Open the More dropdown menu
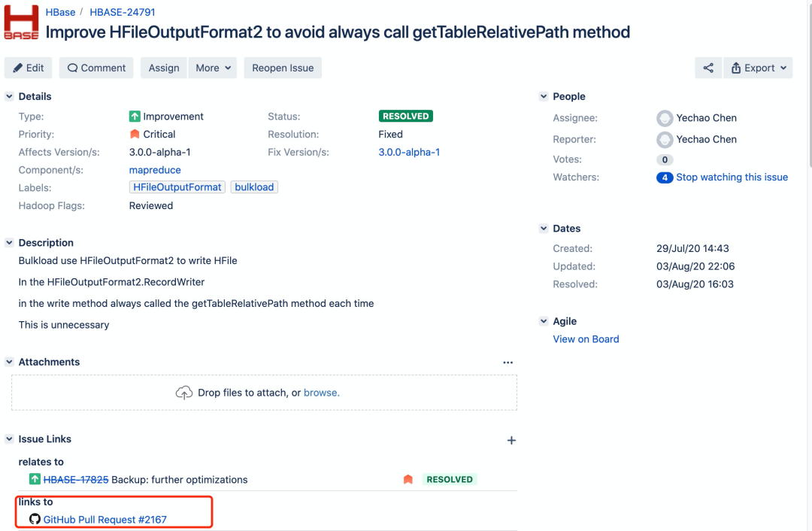The image size is (812, 531). (x=213, y=68)
